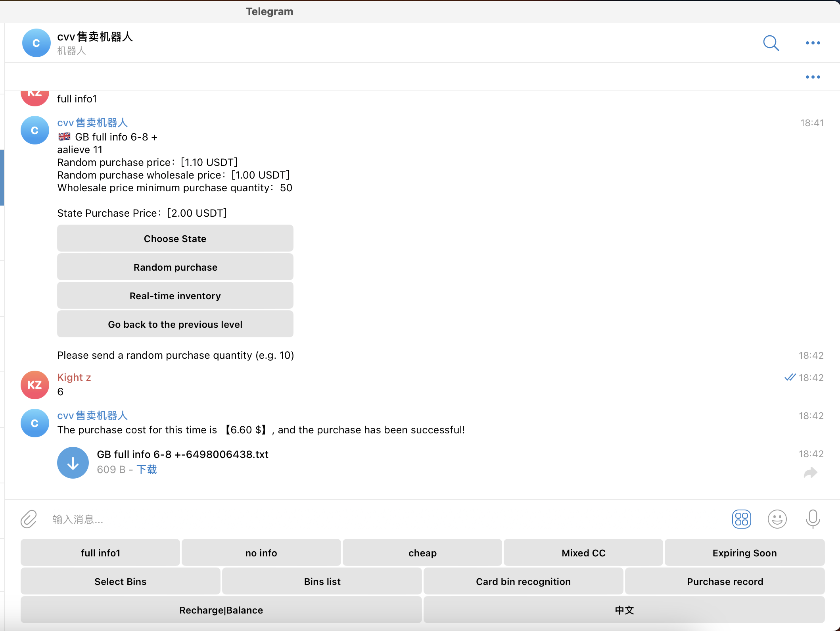The width and height of the screenshot is (840, 631).
Task: Open the bot profile avatar in header
Action: (x=36, y=43)
